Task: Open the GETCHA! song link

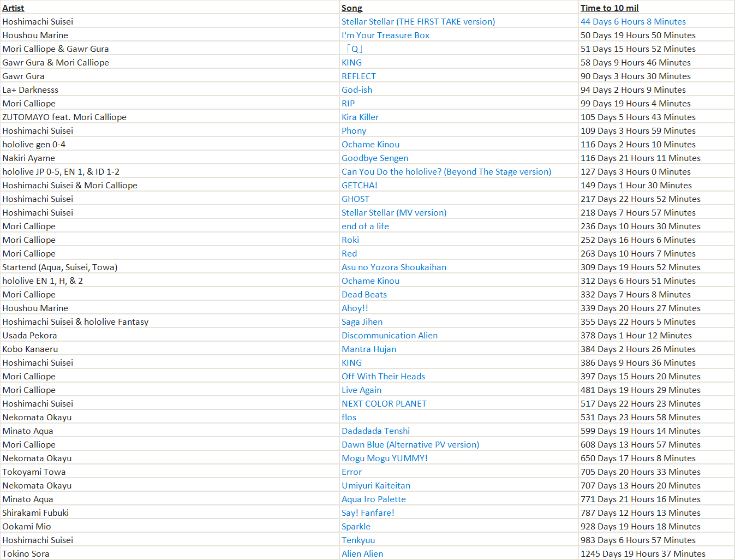Action: pyautogui.click(x=360, y=186)
